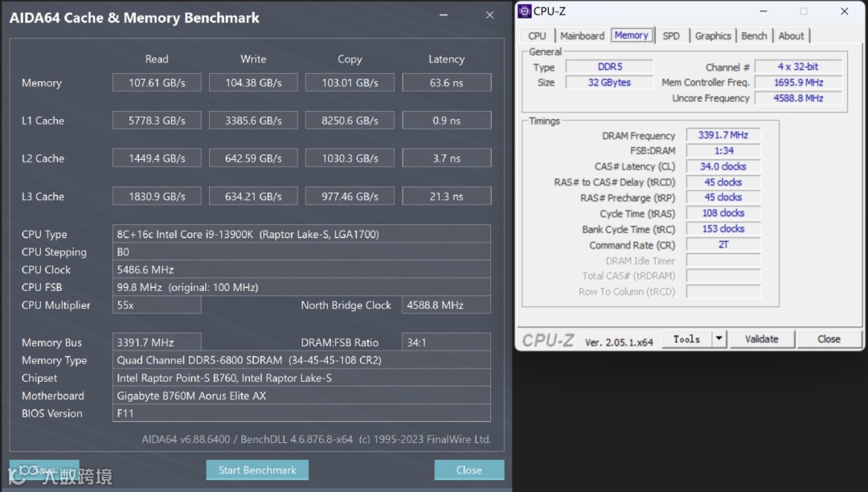868x492 pixels.
Task: Click the empty DRAM Idle Timer field
Action: pos(723,260)
